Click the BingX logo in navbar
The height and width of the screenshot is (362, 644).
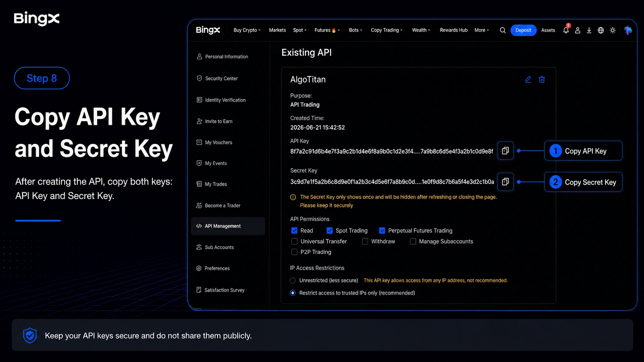coord(208,30)
